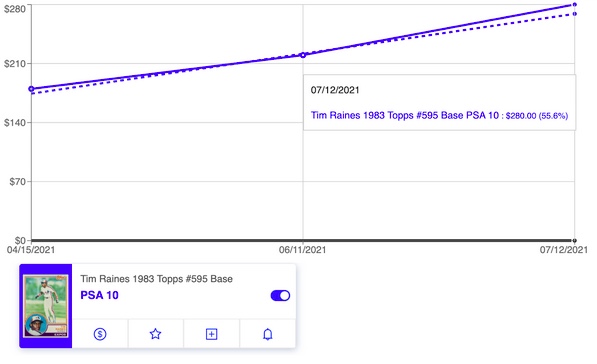Screen dimensions: 597x364
Task: Click the 06/11/2021 x-axis date label
Action: 302,250
